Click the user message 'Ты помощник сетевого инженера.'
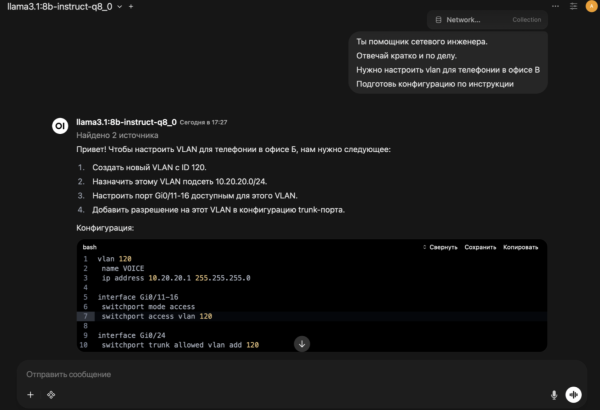This screenshot has height=410, width=600. 422,42
